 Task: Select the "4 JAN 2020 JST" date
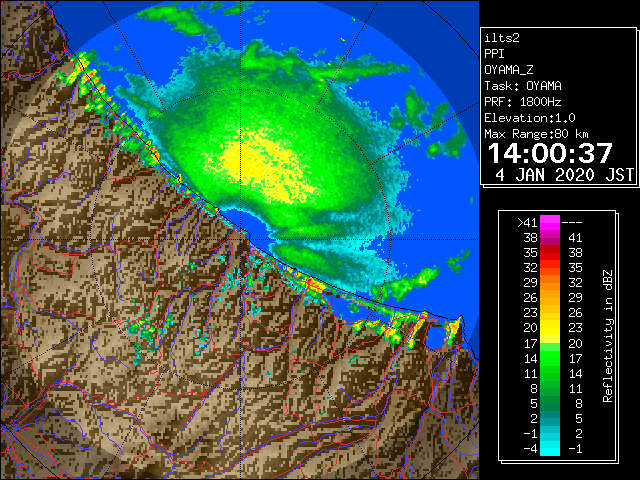tap(564, 175)
